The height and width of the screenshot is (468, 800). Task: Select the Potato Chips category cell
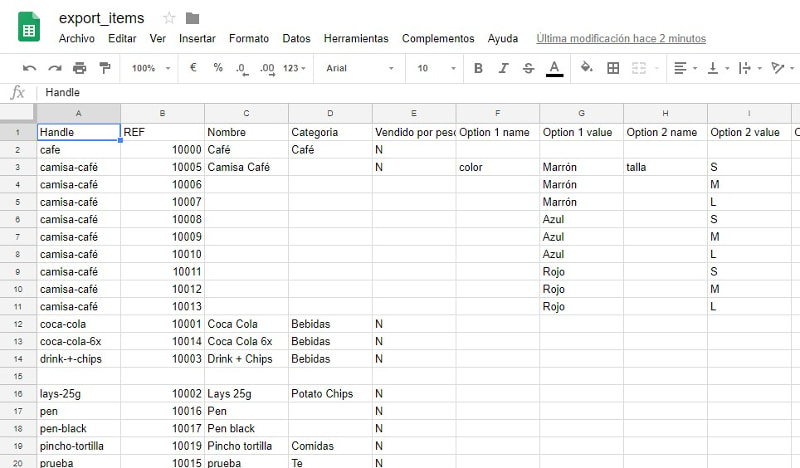pos(330,393)
